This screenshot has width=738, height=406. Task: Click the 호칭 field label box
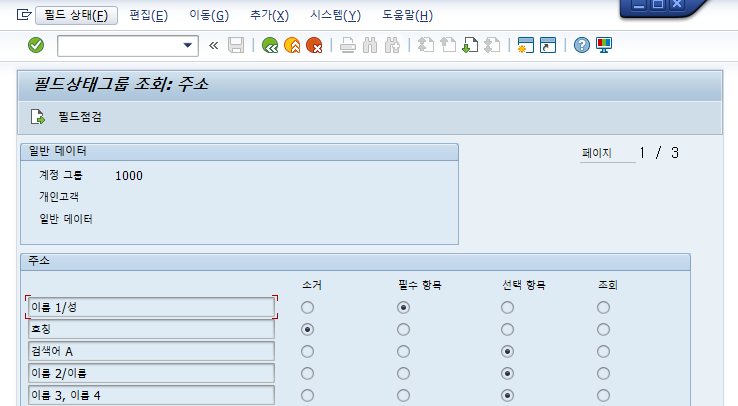coord(152,329)
